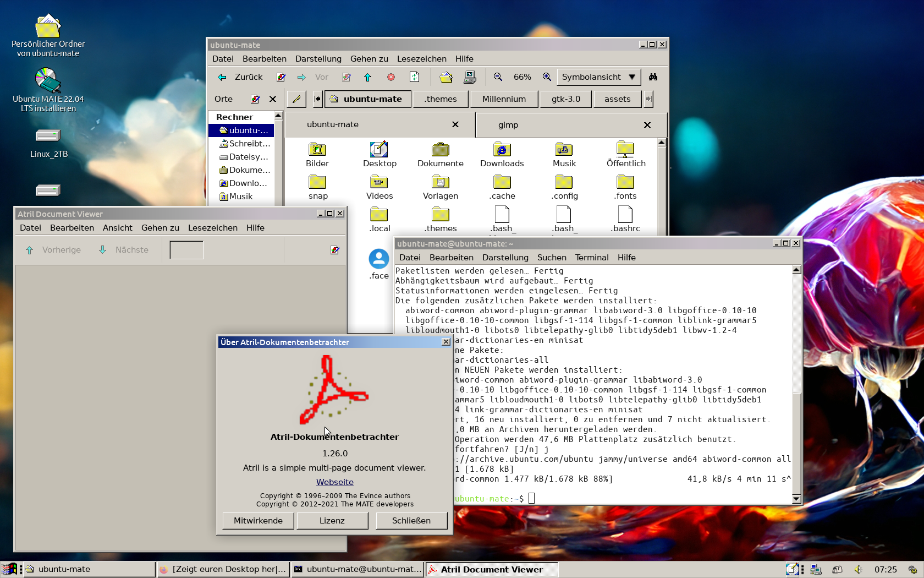
Task: Open the Vorlagen folder icon
Action: (x=441, y=182)
